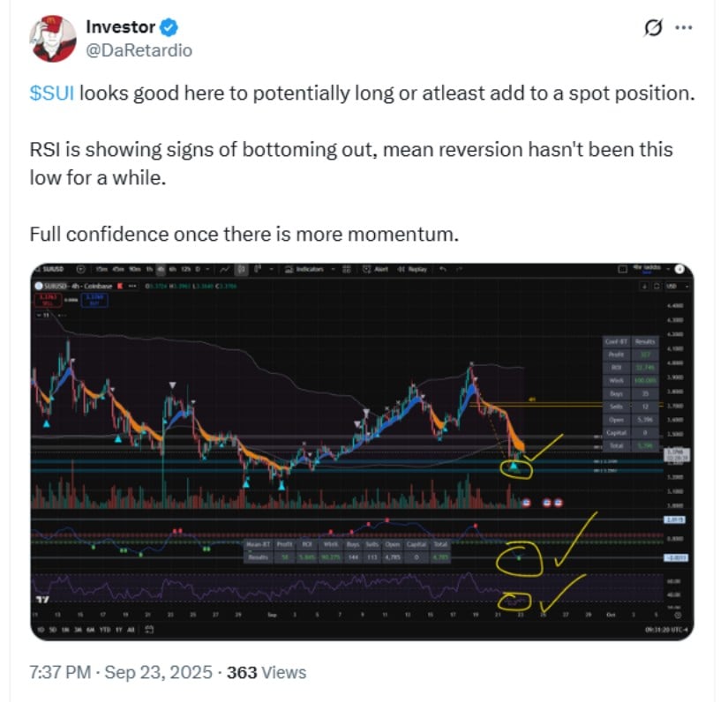Click the Grok icon on the post

[x=653, y=28]
